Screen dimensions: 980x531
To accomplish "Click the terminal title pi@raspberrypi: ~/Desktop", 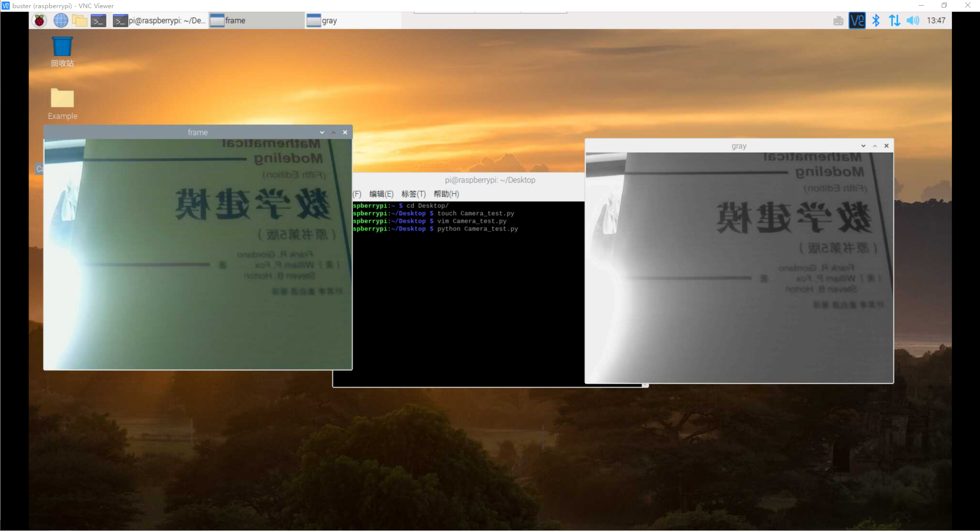I will [x=490, y=180].
